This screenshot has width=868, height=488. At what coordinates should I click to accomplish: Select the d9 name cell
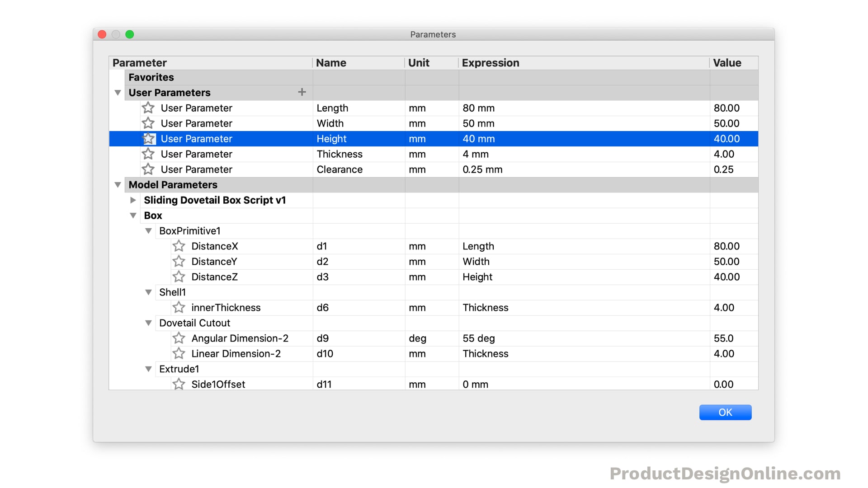pyautogui.click(x=359, y=338)
